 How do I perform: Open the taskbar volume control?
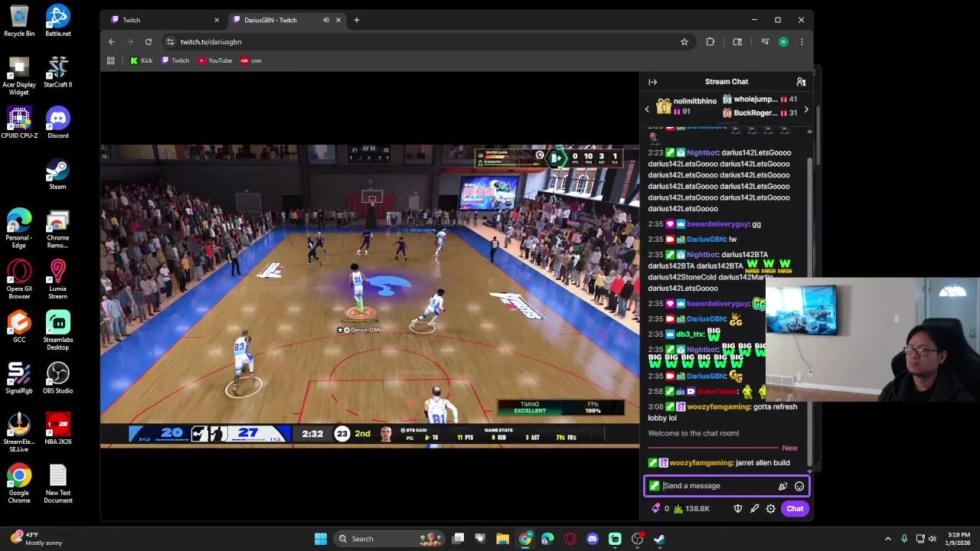pyautogui.click(x=933, y=539)
